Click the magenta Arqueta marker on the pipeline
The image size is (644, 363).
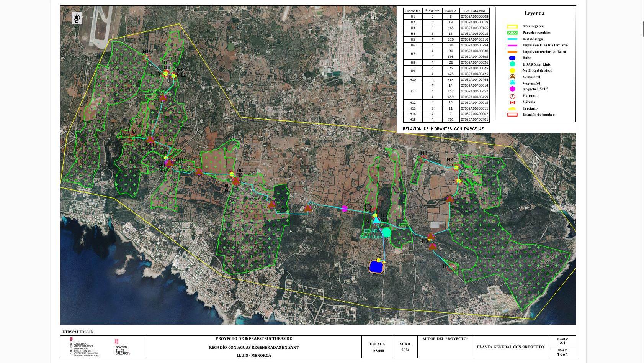[344, 209]
